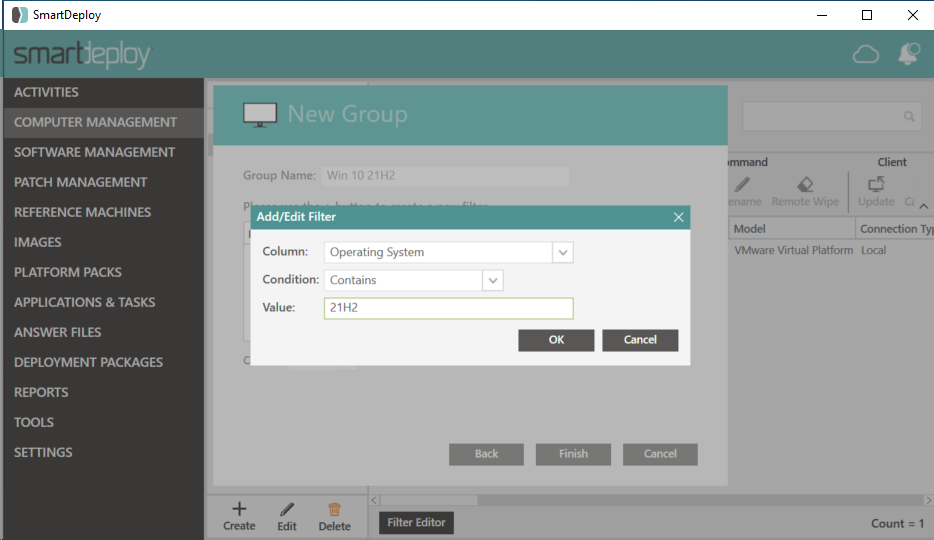This screenshot has width=934, height=540.
Task: Click Finish in New Group wizard
Action: [x=573, y=454]
